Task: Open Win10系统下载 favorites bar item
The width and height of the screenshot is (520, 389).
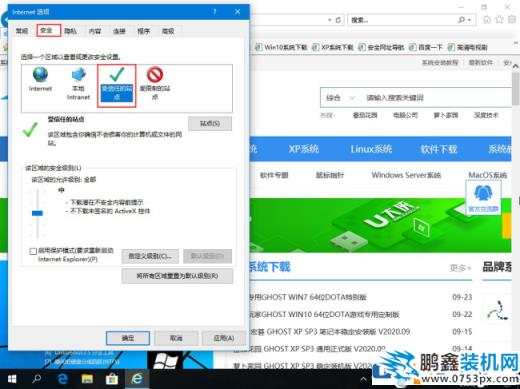Action: click(x=282, y=47)
